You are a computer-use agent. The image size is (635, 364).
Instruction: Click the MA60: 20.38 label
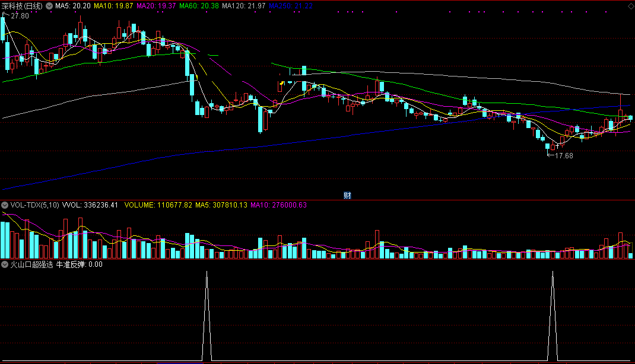[x=199, y=6]
